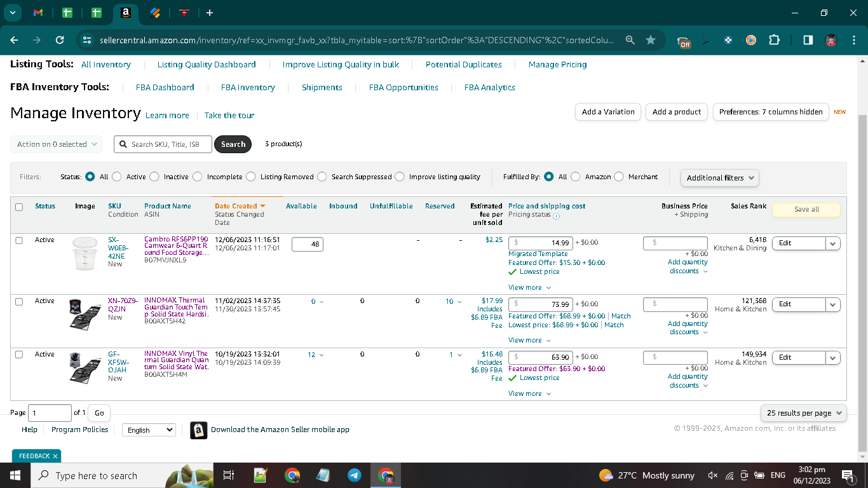Open Manage Pricing
This screenshot has width=868, height=488.
pyautogui.click(x=558, y=65)
